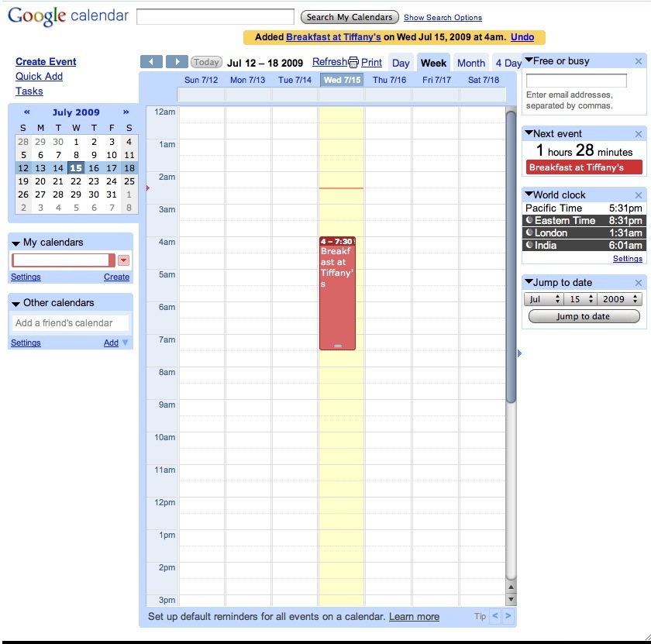Click the next week navigation arrow

pyautogui.click(x=175, y=61)
